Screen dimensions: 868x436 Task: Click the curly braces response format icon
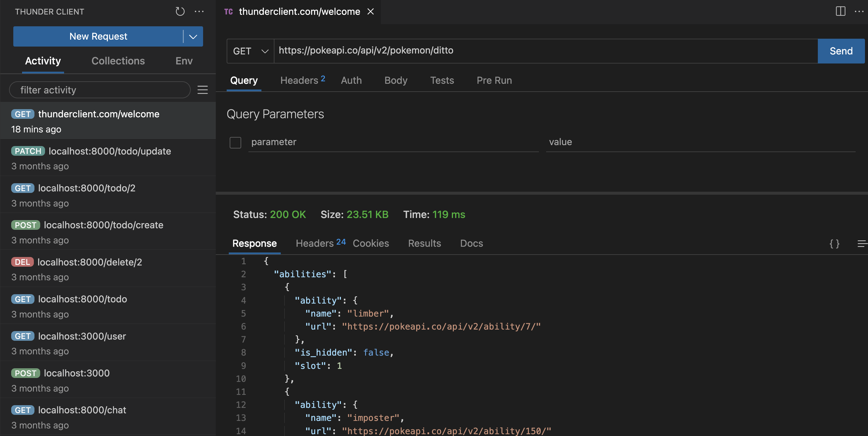pos(834,243)
